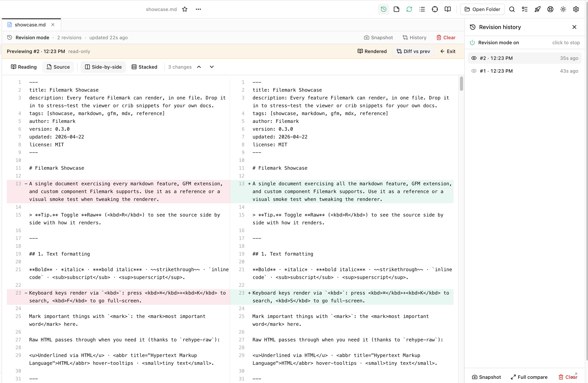
Task: Toggle Revision mode on power switch
Action: (x=472, y=42)
